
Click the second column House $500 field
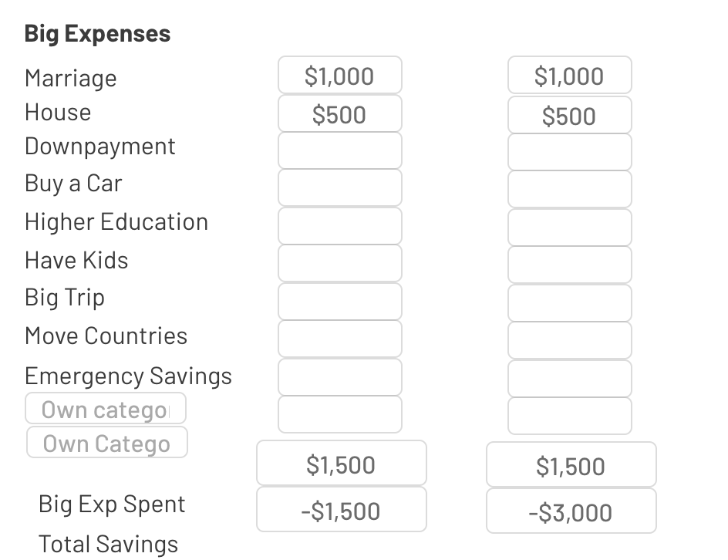[570, 115]
